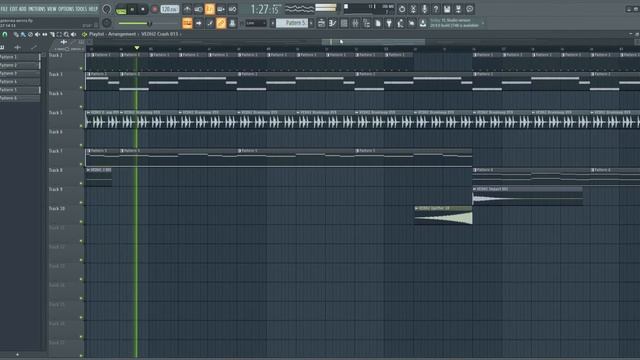Viewport: 640px width, 360px height.
Task: Select the playlist slip tool
Action: tap(45, 35)
